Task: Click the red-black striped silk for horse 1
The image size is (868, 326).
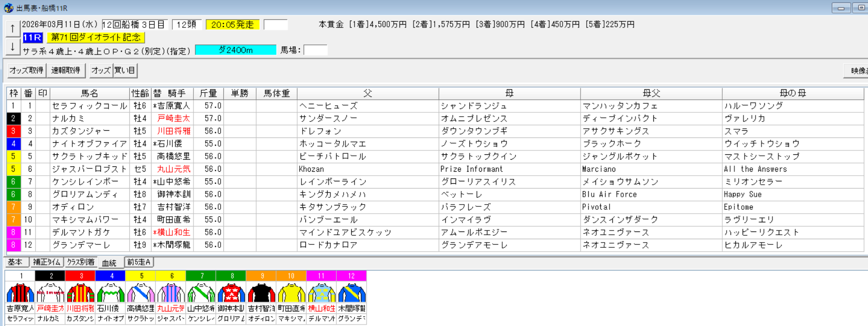Action: [x=20, y=293]
